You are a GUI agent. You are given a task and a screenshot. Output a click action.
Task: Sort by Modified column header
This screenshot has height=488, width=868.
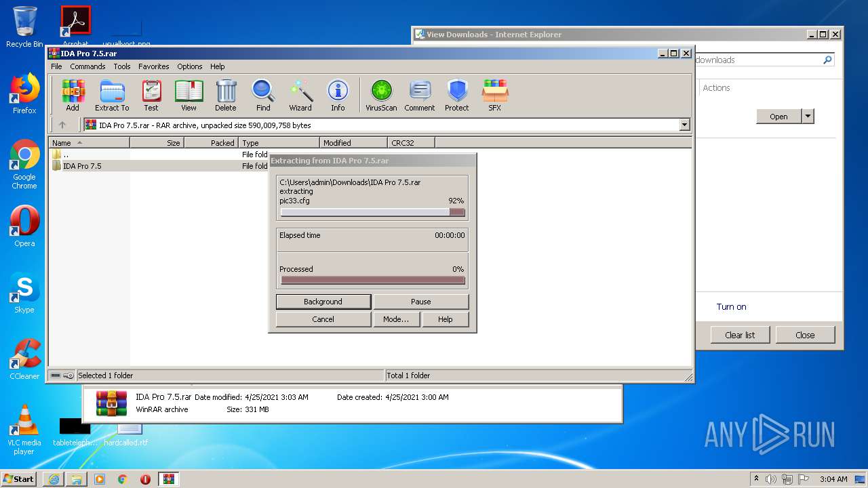click(x=353, y=143)
